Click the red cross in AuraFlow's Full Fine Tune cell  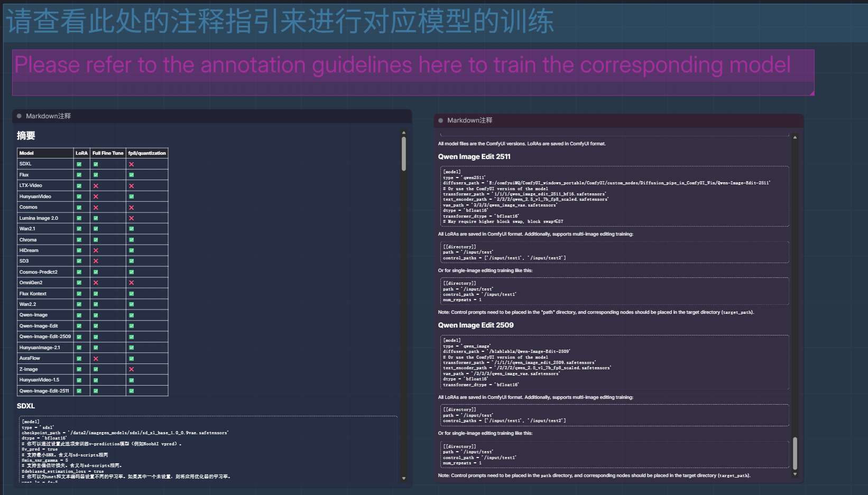pos(96,359)
